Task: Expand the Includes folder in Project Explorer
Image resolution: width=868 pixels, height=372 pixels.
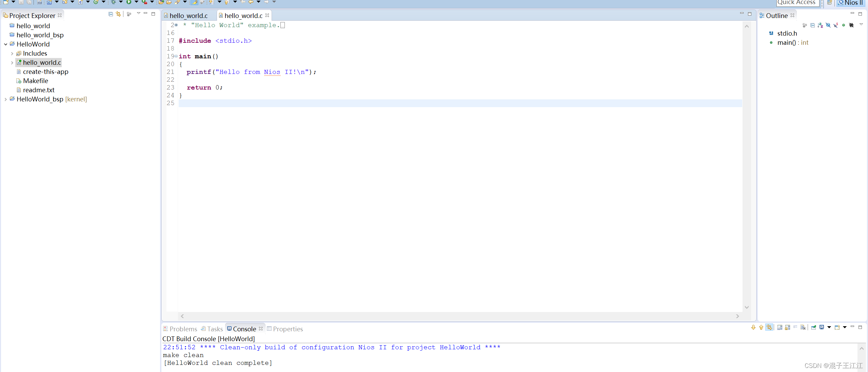Action: pos(12,53)
